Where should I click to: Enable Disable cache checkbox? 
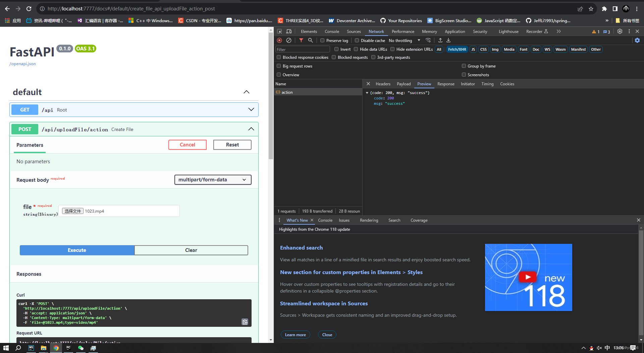tap(357, 40)
